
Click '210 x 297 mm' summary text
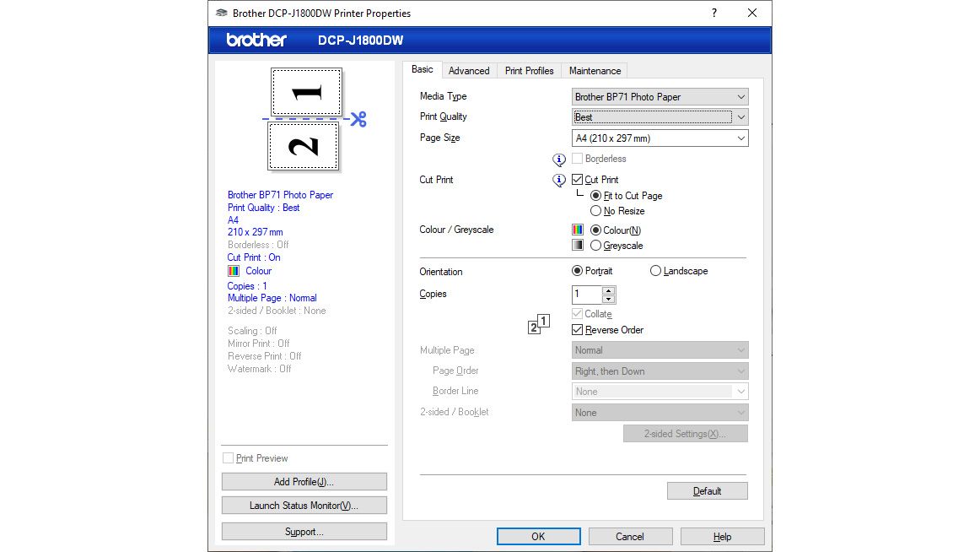pyautogui.click(x=255, y=232)
